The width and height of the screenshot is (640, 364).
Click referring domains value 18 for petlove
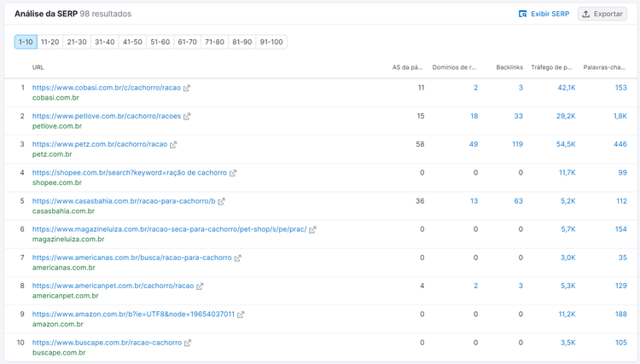click(x=474, y=116)
